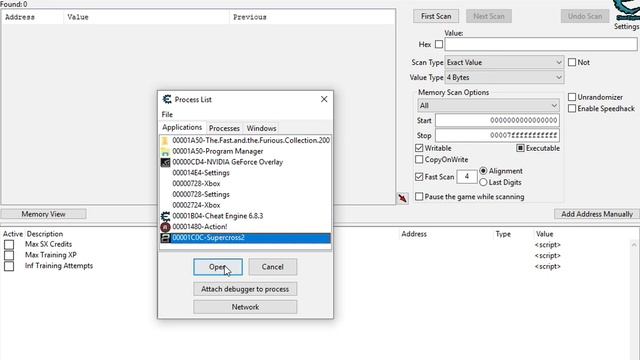
Task: Click the Open button
Action: [218, 267]
